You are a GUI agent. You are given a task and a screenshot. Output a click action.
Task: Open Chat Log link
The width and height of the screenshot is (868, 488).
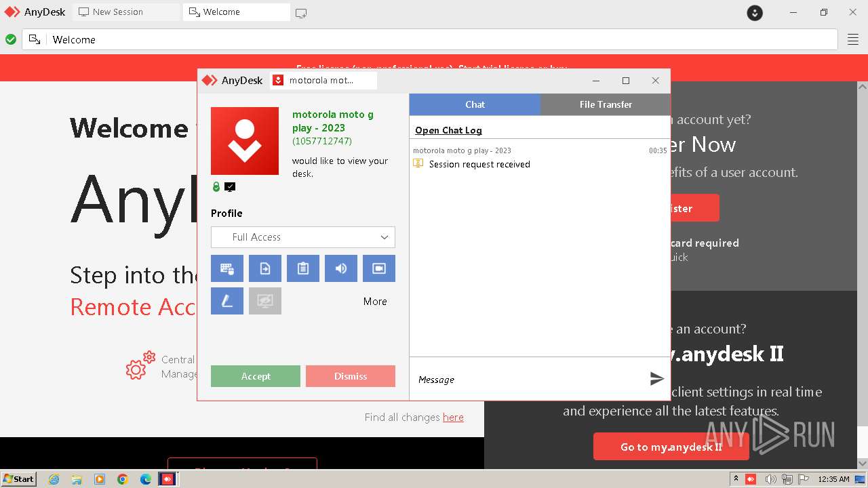(448, 130)
